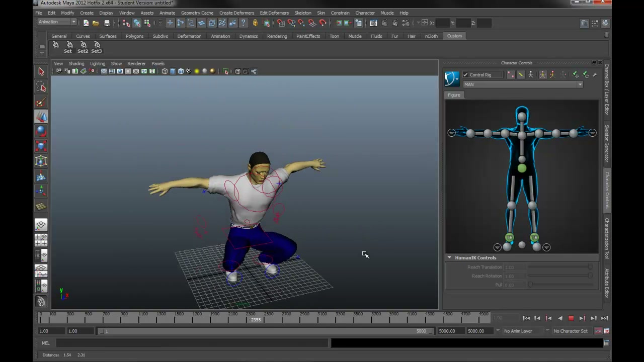The image size is (644, 362).
Task: Select the Rotate tool sphere icon
Action: [x=41, y=131]
